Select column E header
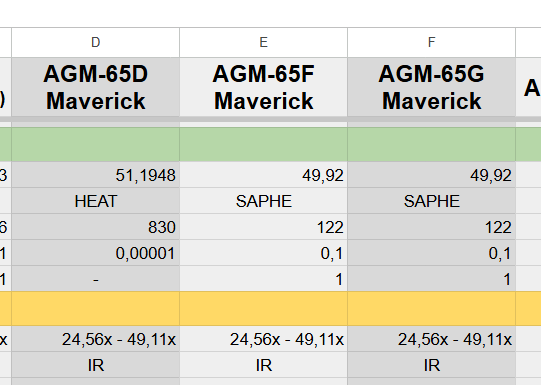 264,42
